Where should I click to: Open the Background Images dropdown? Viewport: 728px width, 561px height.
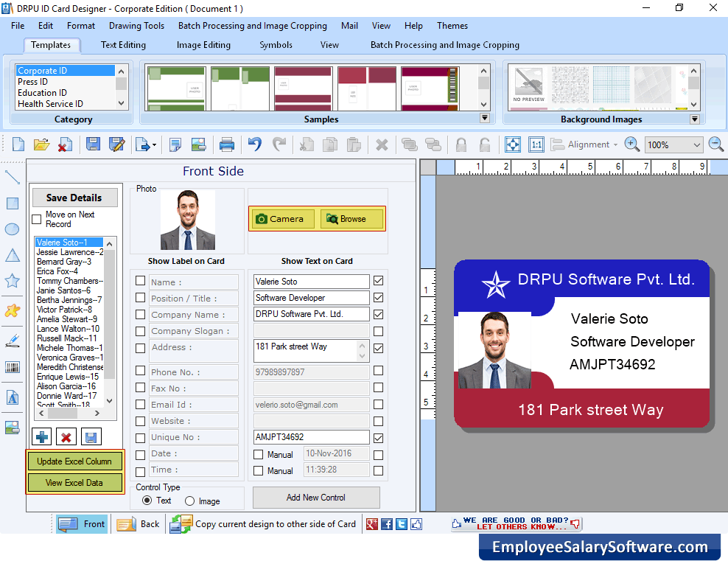[x=693, y=119]
